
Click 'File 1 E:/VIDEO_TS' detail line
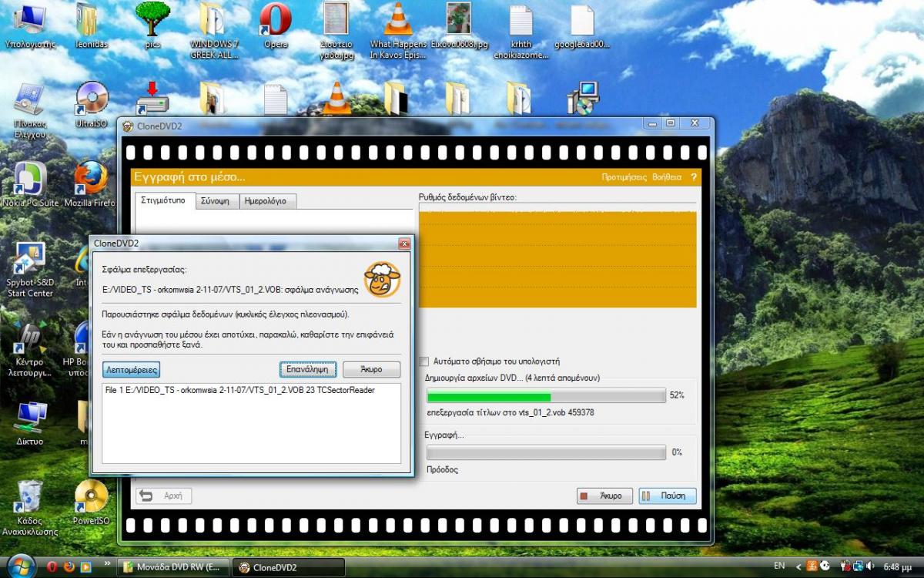pos(239,390)
